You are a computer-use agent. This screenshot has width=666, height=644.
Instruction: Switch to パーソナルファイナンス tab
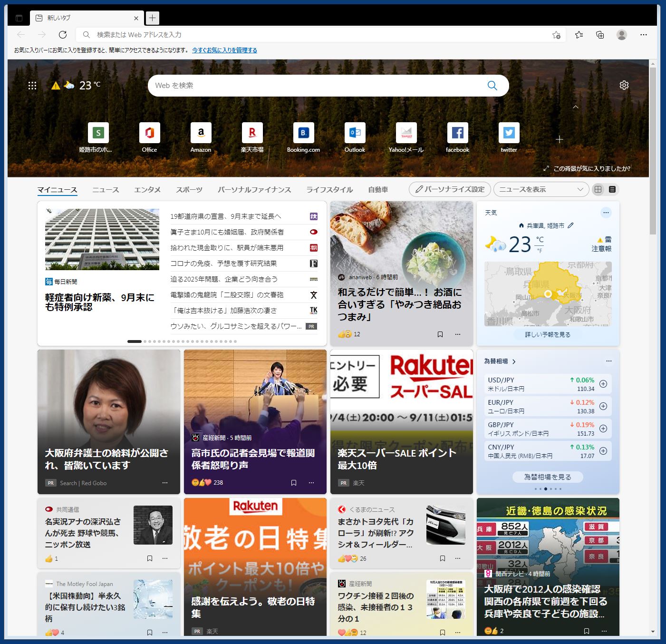pos(254,190)
